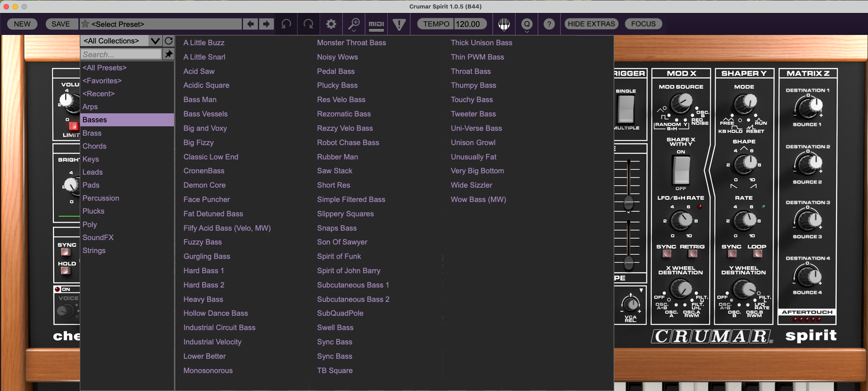Click the tempo value 120.00 field
This screenshot has width=868, height=391.
coord(470,24)
